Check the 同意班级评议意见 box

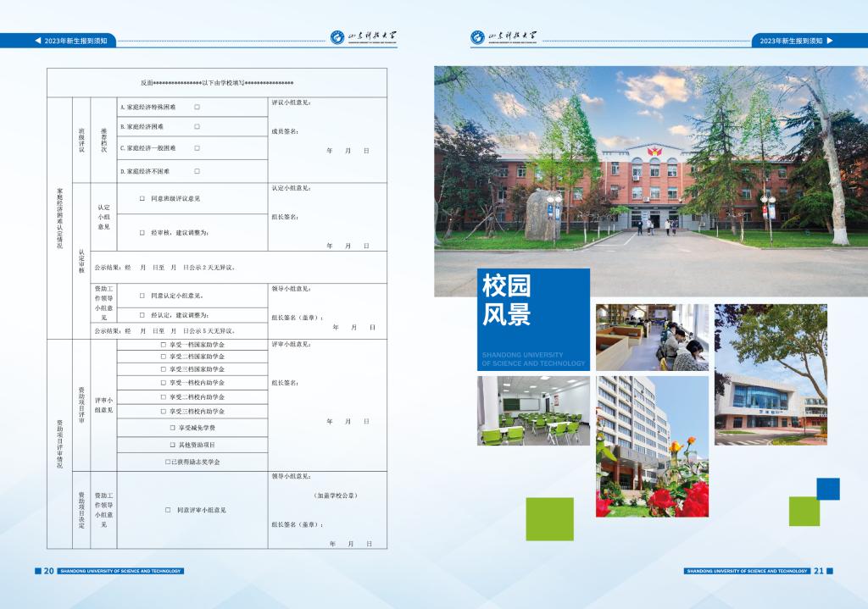click(142, 198)
